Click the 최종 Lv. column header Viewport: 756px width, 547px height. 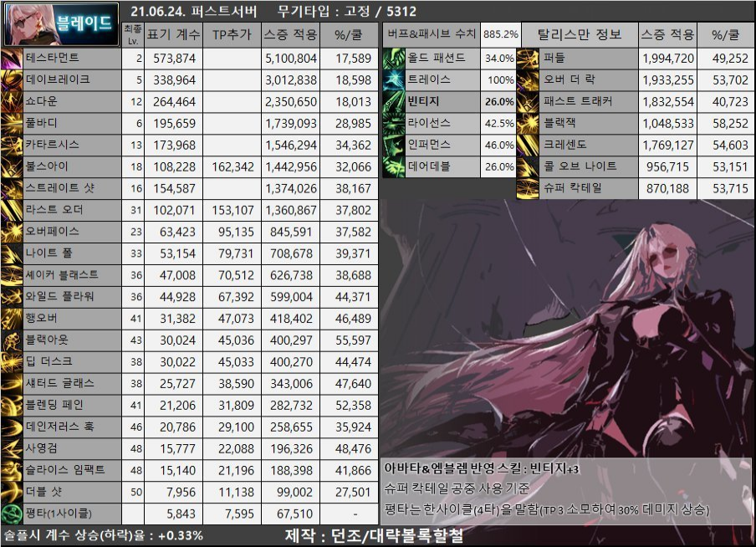[x=133, y=35]
